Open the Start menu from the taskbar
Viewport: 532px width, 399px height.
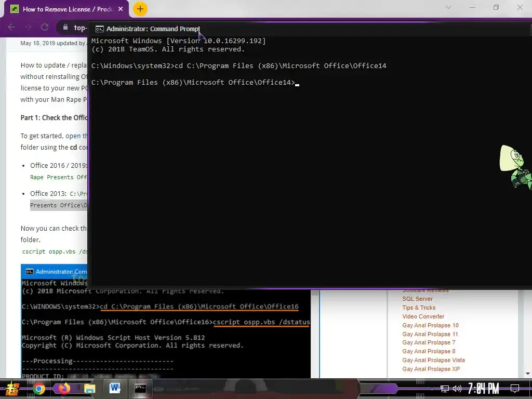click(12, 389)
